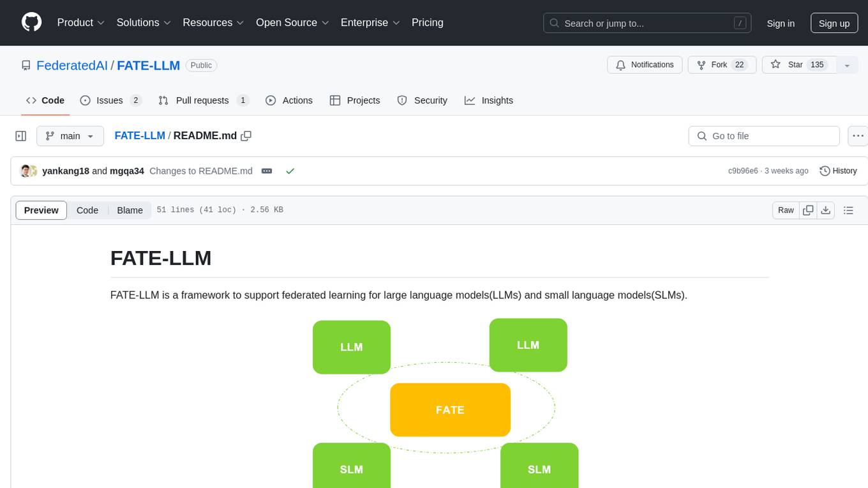Switch to the Insights tab
868x488 pixels.
489,100
